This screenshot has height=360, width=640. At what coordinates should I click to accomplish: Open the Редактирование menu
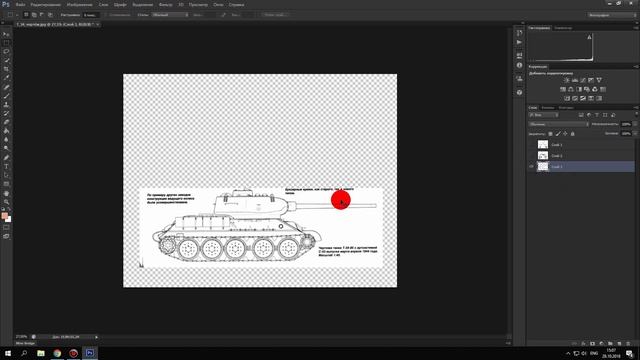(46, 5)
